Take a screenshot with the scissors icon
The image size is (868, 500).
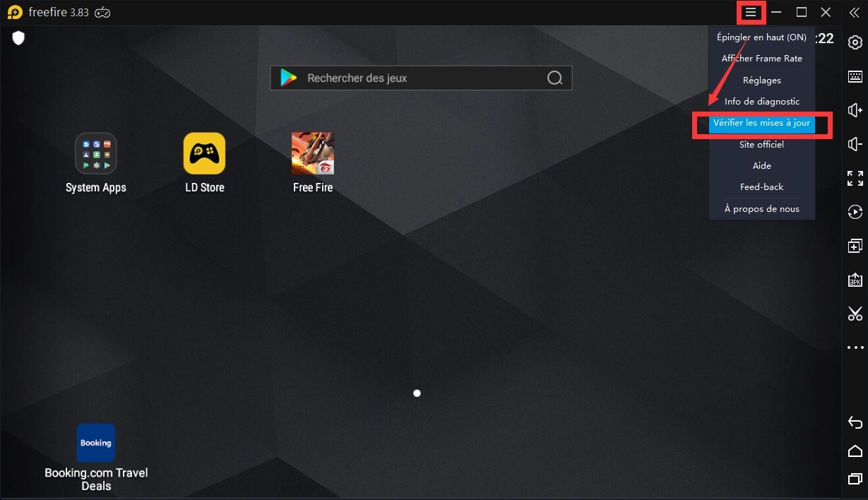pos(855,314)
